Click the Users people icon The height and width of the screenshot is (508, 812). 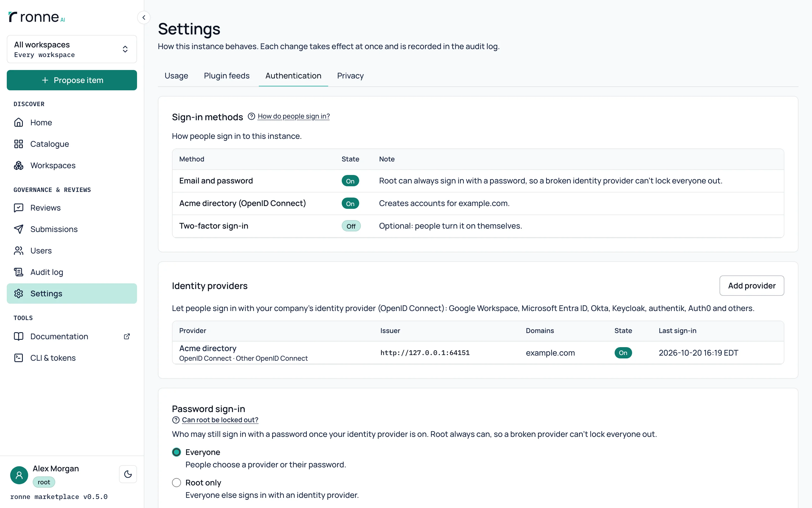18,251
